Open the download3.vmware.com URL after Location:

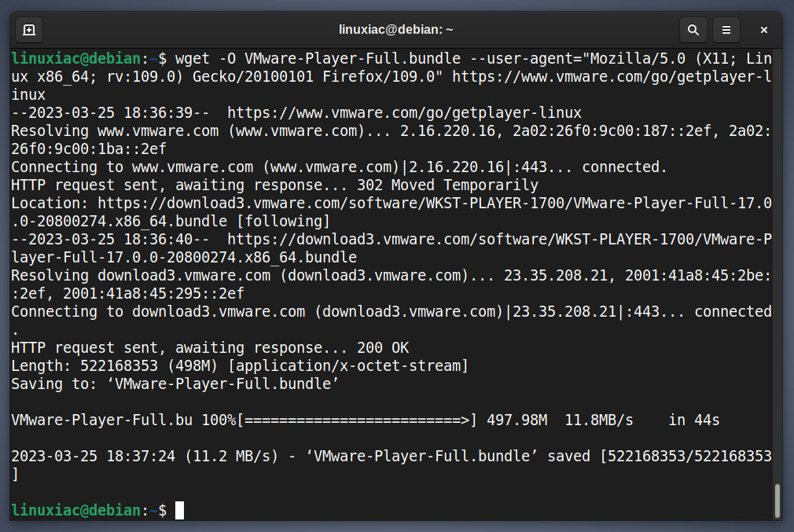click(x=391, y=212)
